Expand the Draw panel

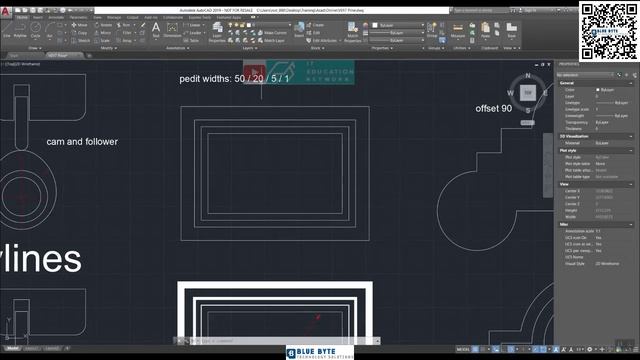[x=34, y=48]
